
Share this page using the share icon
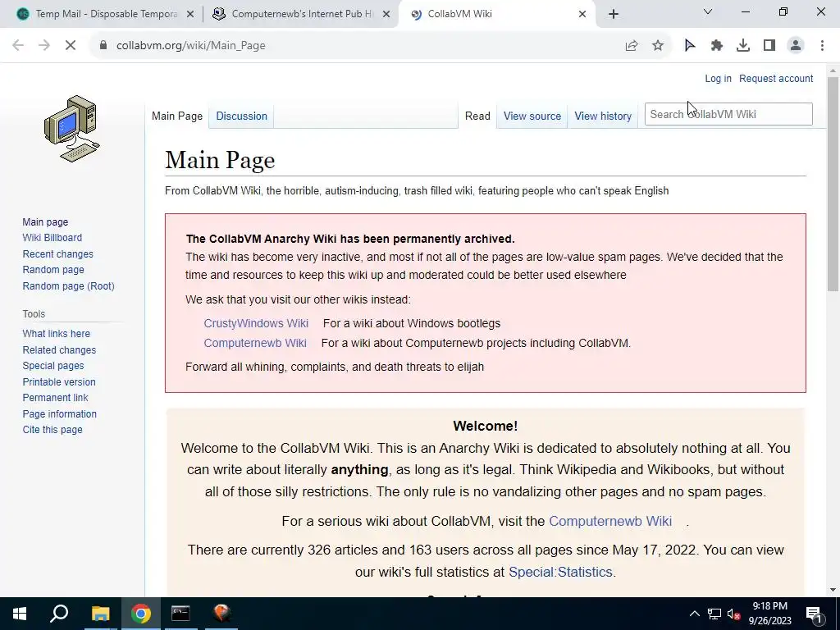[632, 46]
